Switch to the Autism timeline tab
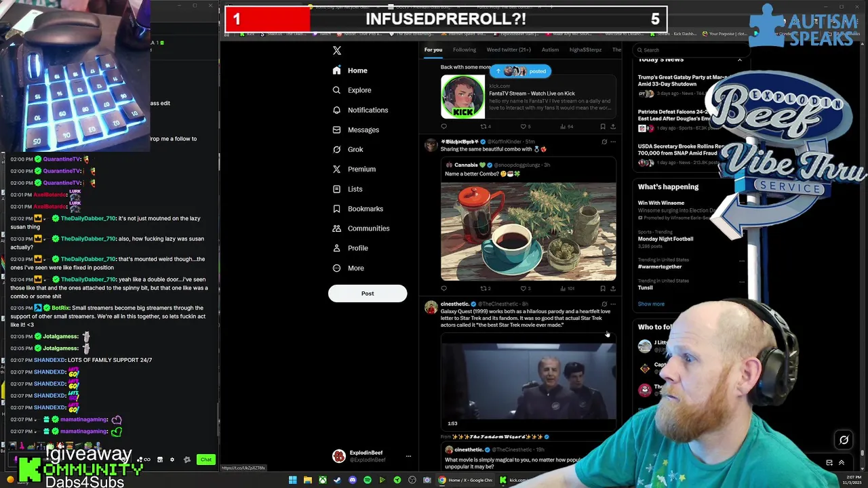This screenshot has height=488, width=868. coord(550,49)
